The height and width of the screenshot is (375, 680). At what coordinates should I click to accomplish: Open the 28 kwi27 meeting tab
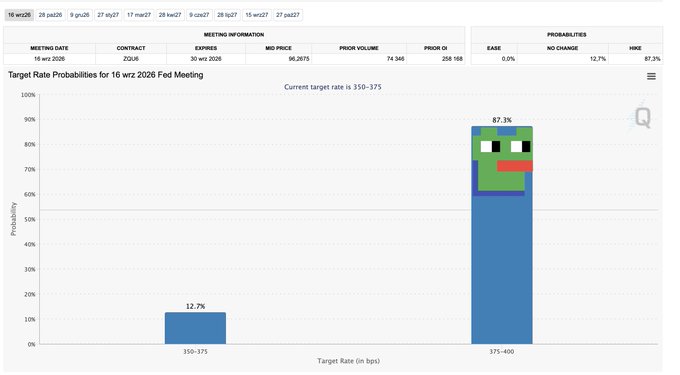[170, 15]
